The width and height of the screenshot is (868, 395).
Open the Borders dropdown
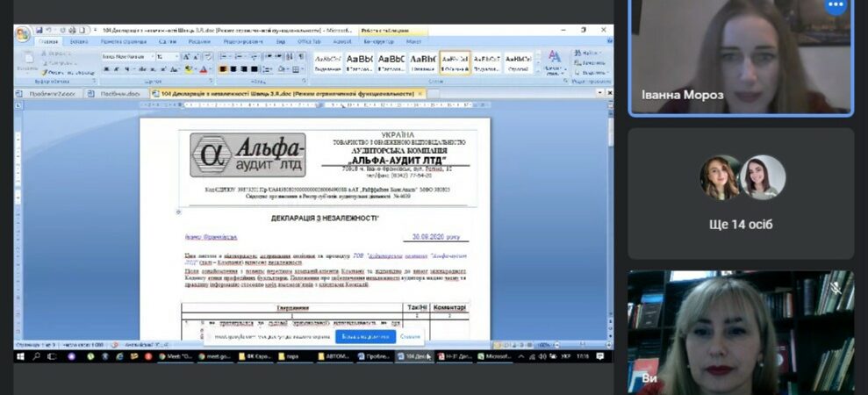(298, 69)
